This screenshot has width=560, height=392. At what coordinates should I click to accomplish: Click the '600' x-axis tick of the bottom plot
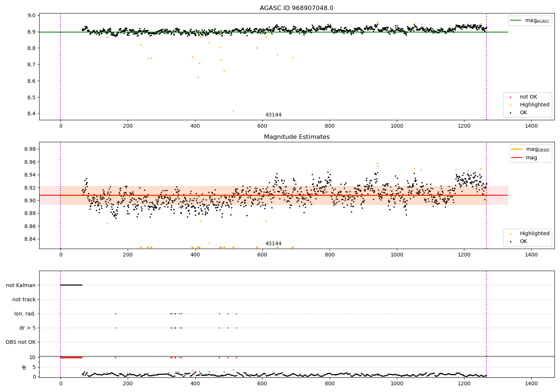click(262, 383)
